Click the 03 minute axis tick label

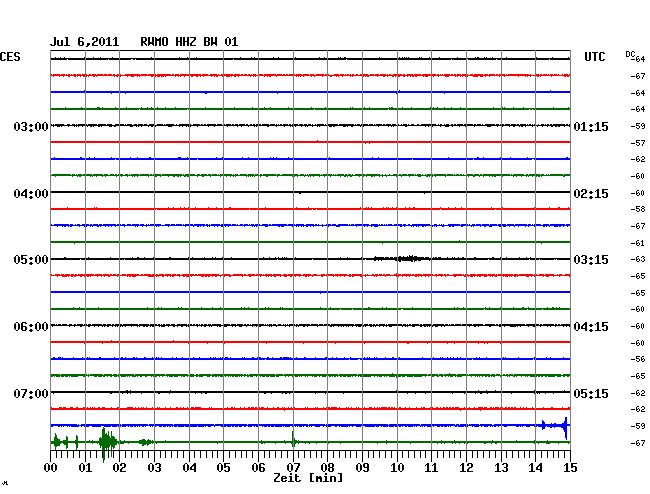pos(154,467)
